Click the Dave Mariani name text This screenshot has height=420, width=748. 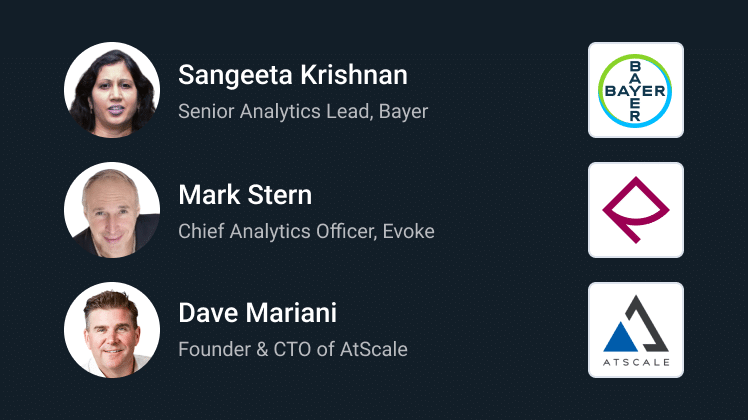click(257, 313)
